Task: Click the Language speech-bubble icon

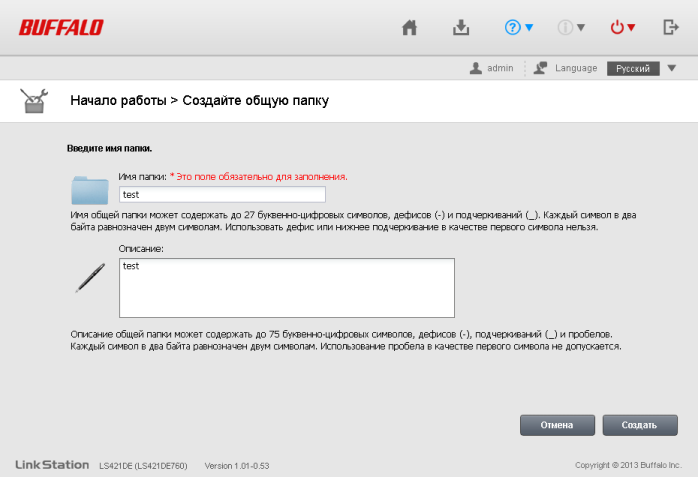Action: [540, 68]
